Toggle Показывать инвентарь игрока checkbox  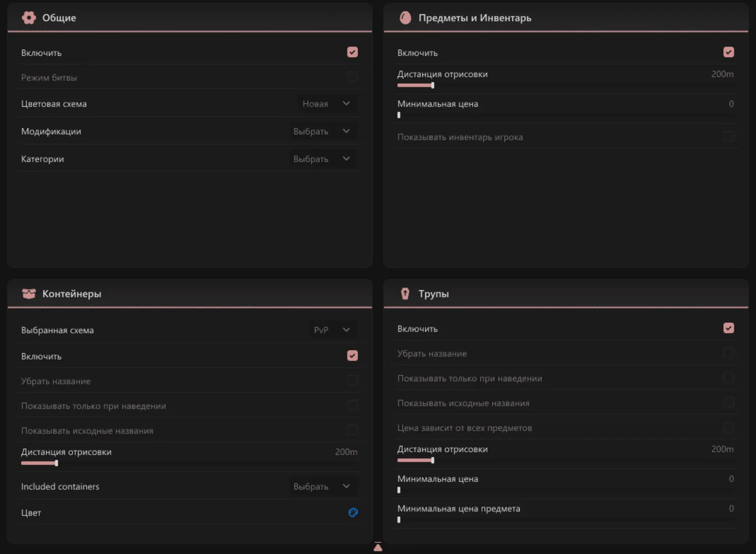click(x=728, y=137)
